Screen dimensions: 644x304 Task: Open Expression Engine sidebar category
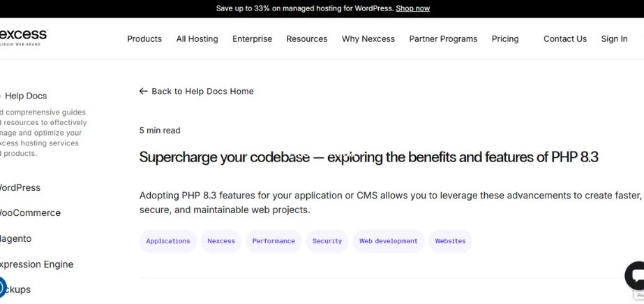(35, 264)
